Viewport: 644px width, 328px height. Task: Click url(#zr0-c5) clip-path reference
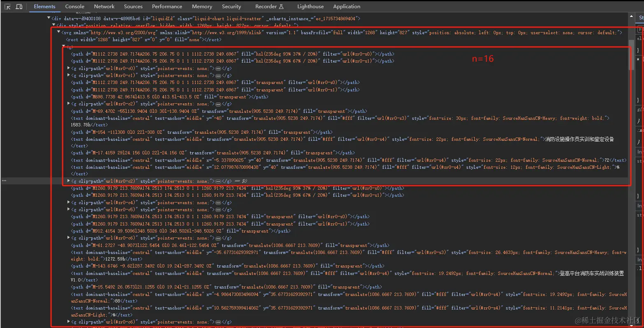click(120, 209)
